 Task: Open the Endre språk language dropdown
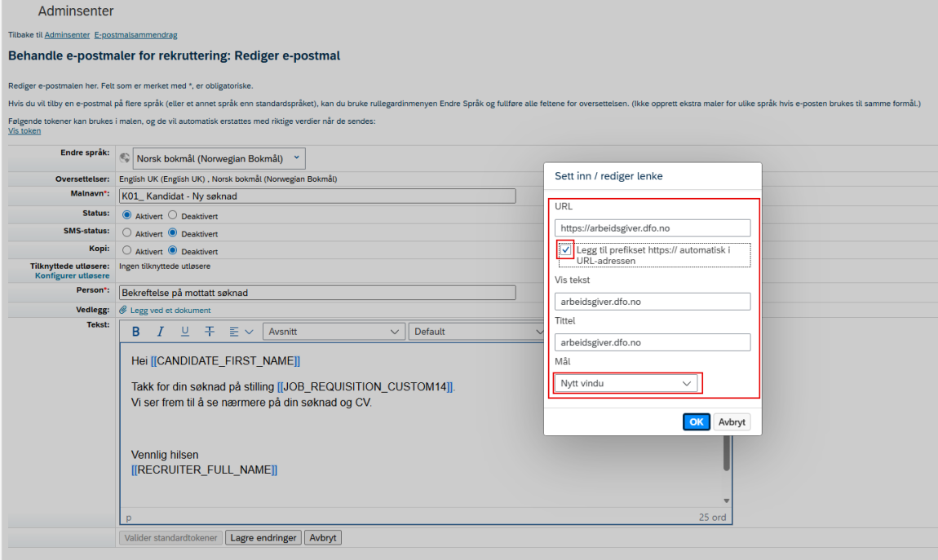click(x=219, y=158)
